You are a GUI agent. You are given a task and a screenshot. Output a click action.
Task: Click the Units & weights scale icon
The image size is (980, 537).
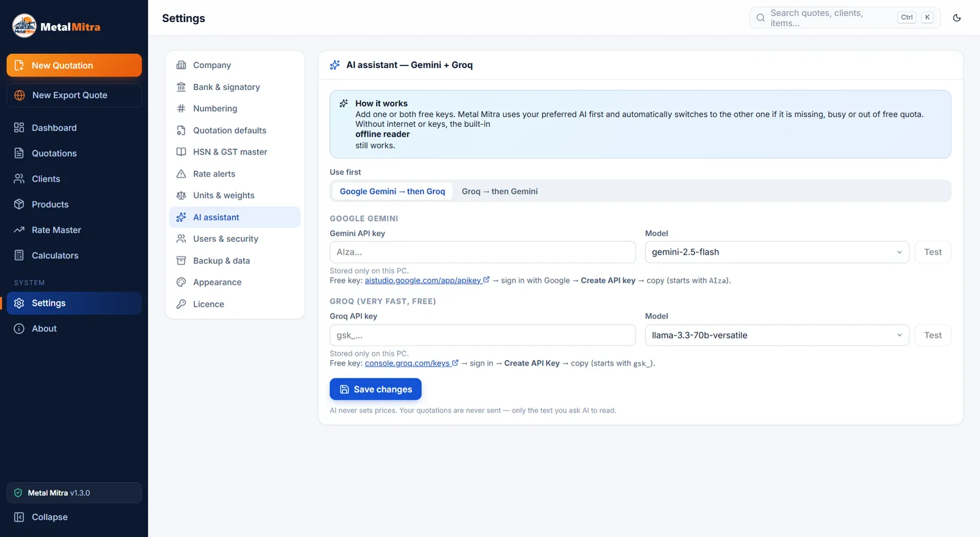pos(181,195)
